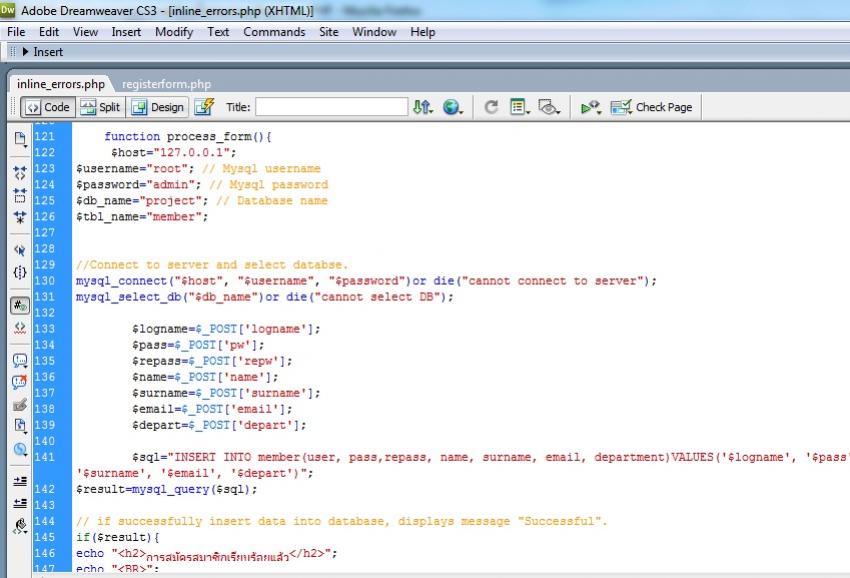Click the Balance Braces icon

pos(20,272)
